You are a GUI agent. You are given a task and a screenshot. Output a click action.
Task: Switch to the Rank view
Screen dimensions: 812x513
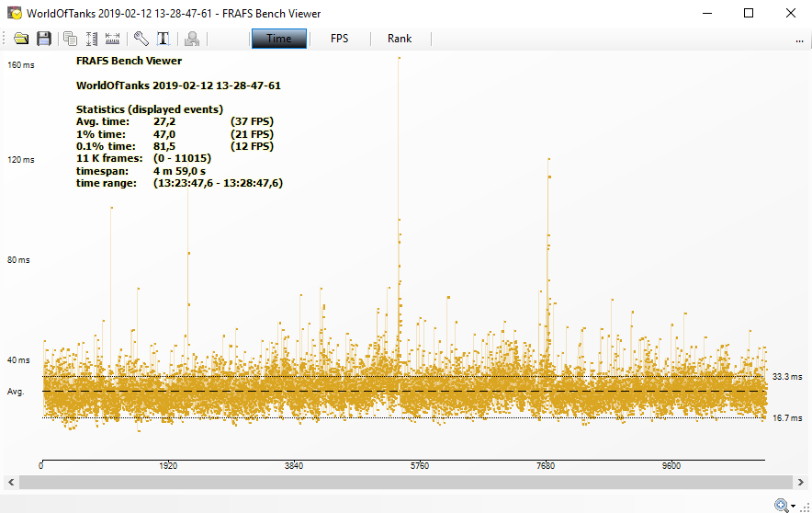point(400,39)
